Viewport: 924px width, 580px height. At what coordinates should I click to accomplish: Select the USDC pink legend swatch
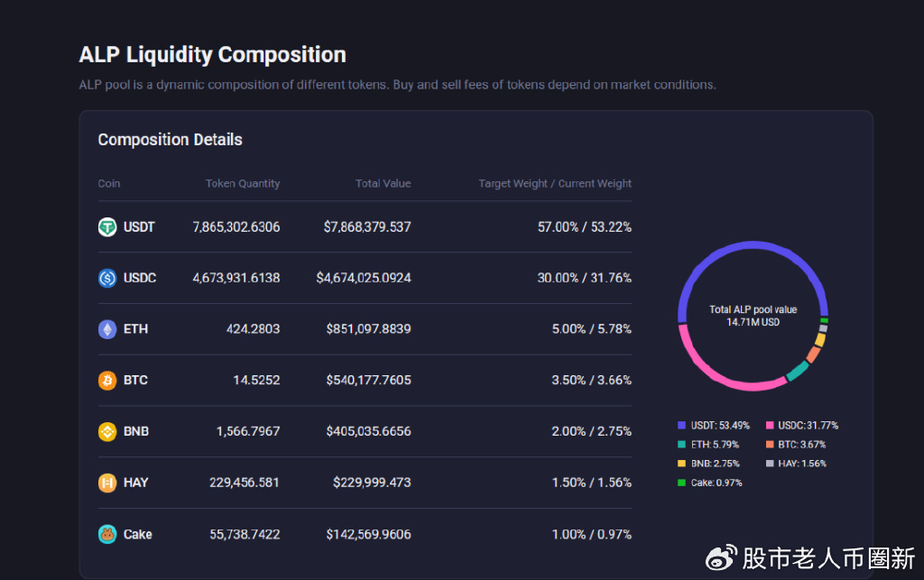770,425
